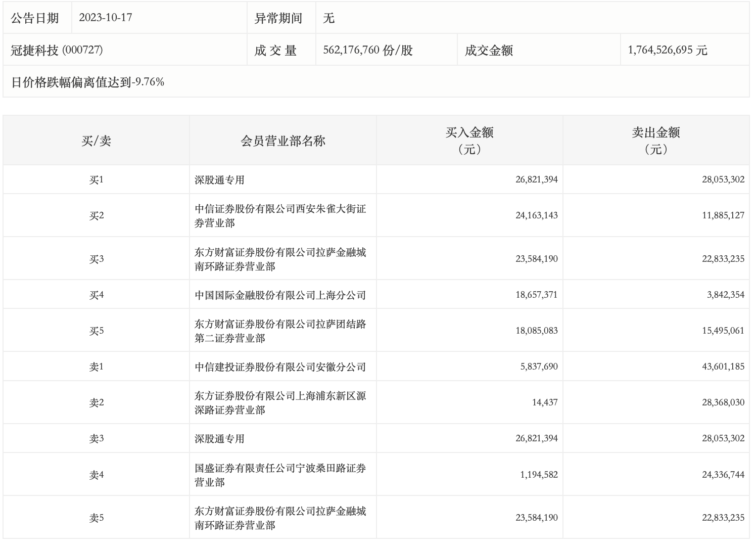Click the 日价格跌幅偏离值达到-9.76% text

coord(88,82)
